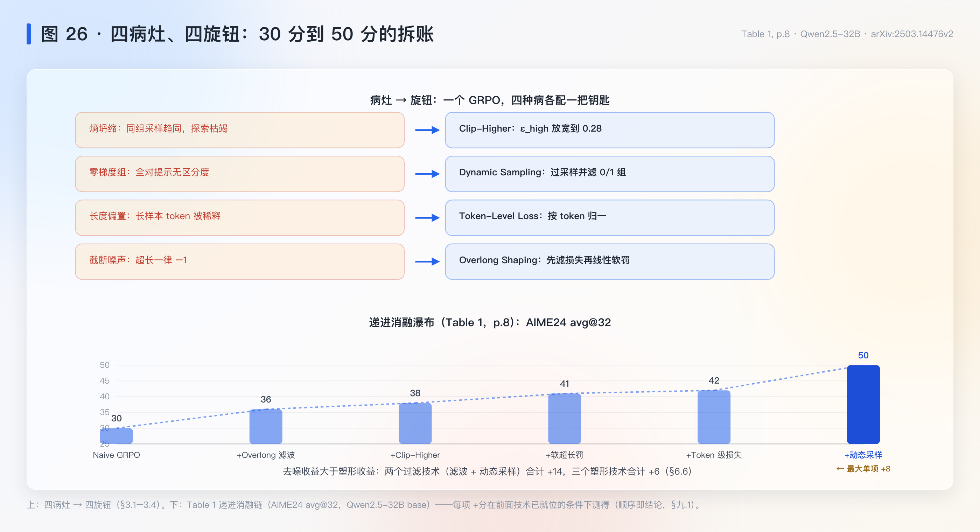Select the '熵坍缩：同组采样趋同，探索枯竭' box

tap(240, 130)
